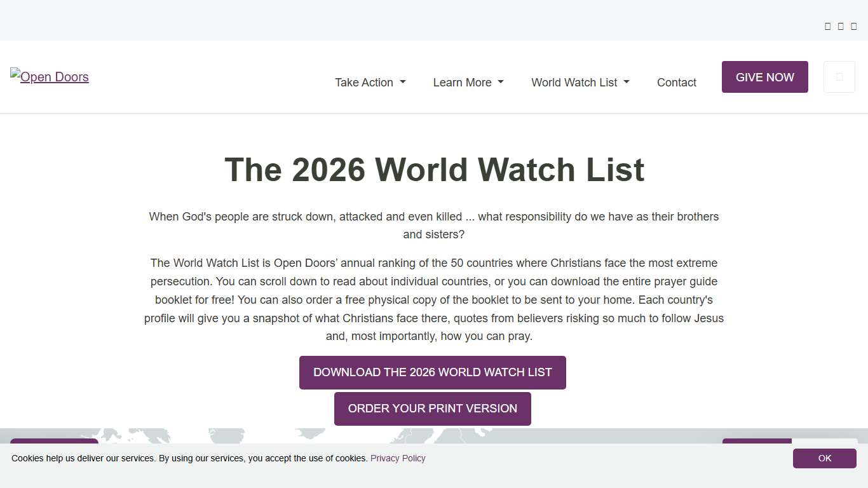Click the rightmost social icon in the top bar

pos(853,26)
